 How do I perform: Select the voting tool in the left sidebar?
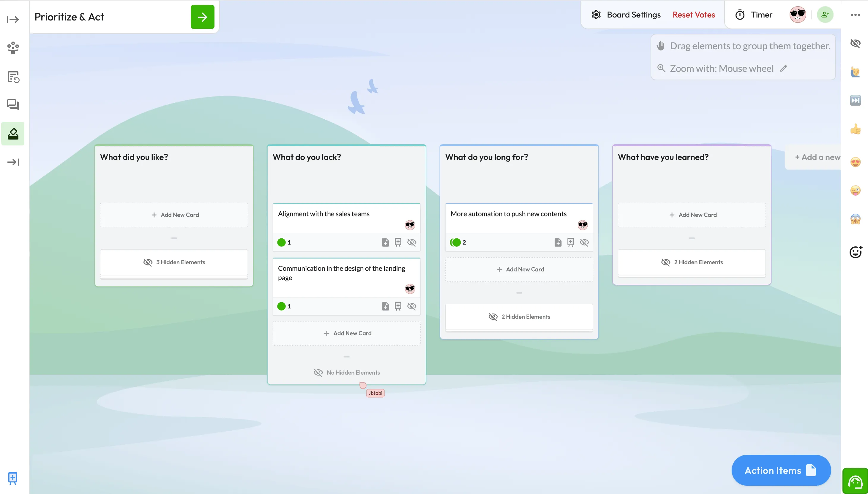(12, 133)
